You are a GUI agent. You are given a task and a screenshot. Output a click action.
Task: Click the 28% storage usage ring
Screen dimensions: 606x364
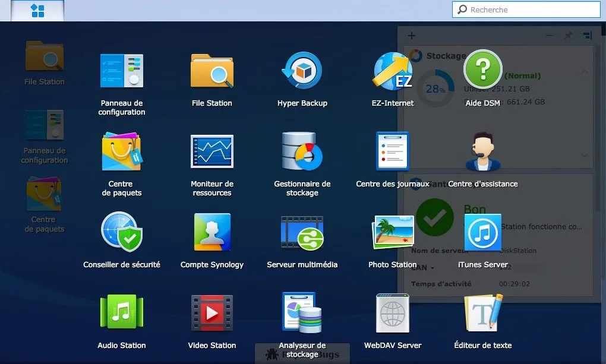tap(435, 89)
